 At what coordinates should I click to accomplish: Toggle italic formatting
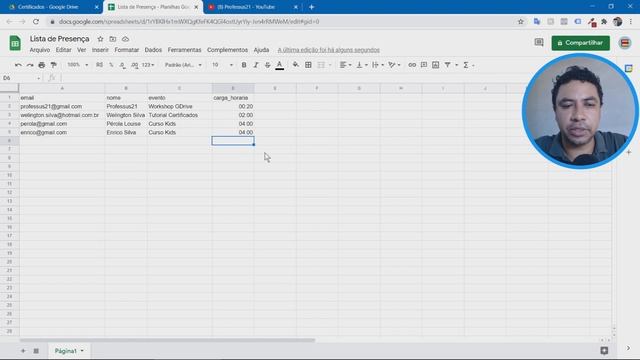pos(256,65)
